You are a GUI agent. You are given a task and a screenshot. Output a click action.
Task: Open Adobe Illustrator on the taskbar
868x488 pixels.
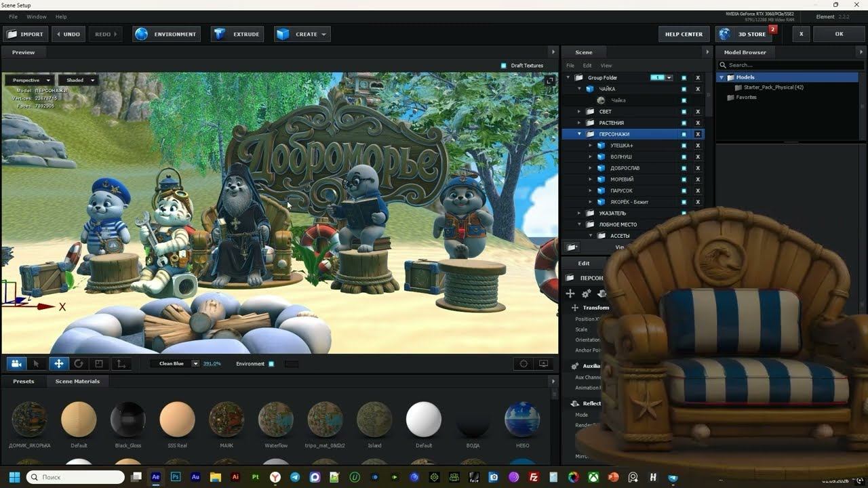click(x=235, y=477)
